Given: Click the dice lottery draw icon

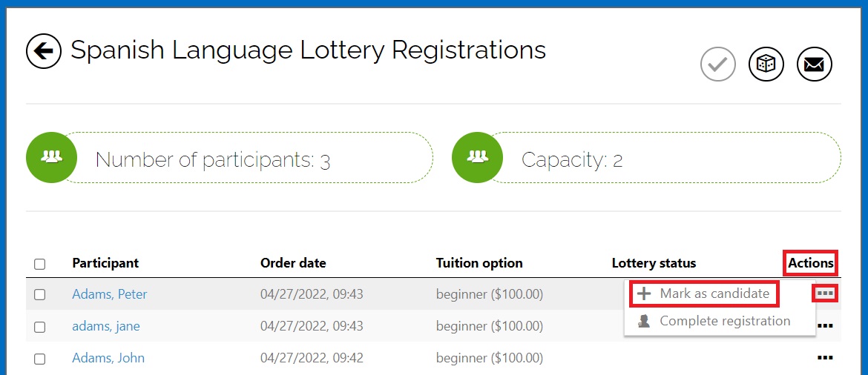Looking at the screenshot, I should (766, 65).
